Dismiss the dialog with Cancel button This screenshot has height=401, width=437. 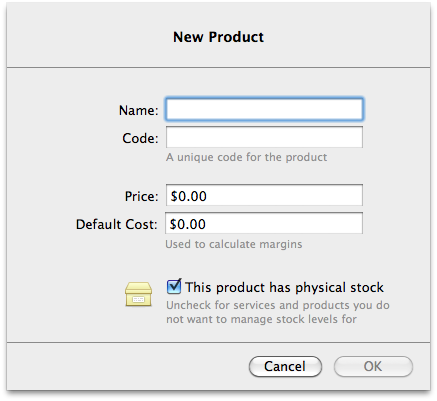click(x=285, y=366)
